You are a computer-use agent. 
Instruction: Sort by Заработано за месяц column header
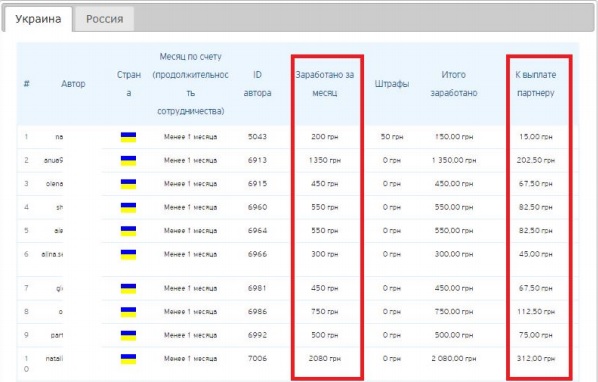[x=325, y=84]
